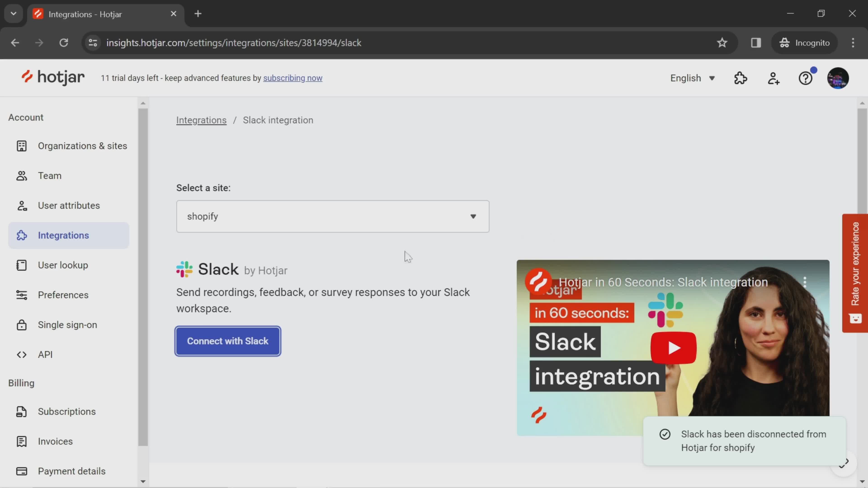Click the Team people icon
The image size is (868, 488).
point(21,176)
